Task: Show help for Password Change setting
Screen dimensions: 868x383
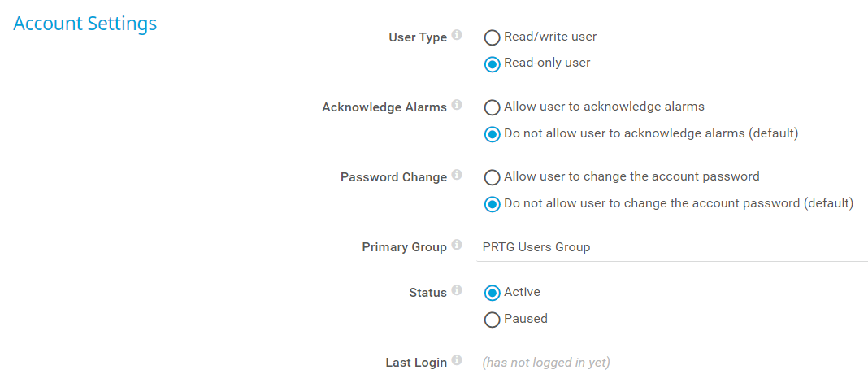Action: [x=457, y=176]
